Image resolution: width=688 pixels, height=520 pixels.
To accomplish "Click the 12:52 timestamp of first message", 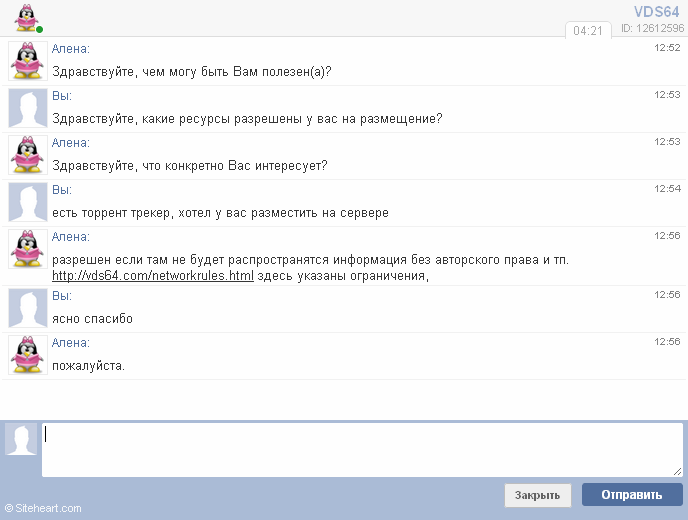I will tap(667, 47).
